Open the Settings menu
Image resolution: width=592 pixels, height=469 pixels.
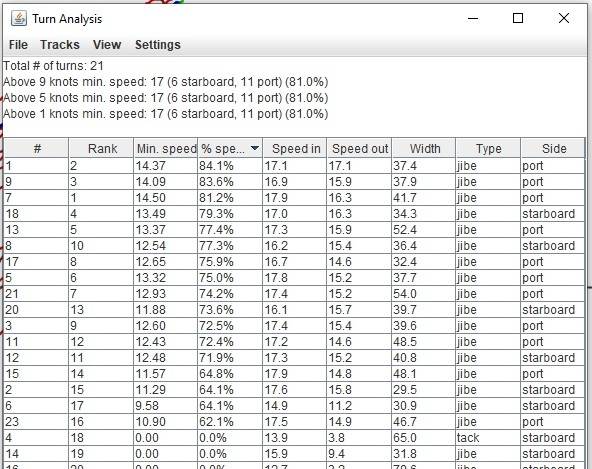(x=158, y=45)
